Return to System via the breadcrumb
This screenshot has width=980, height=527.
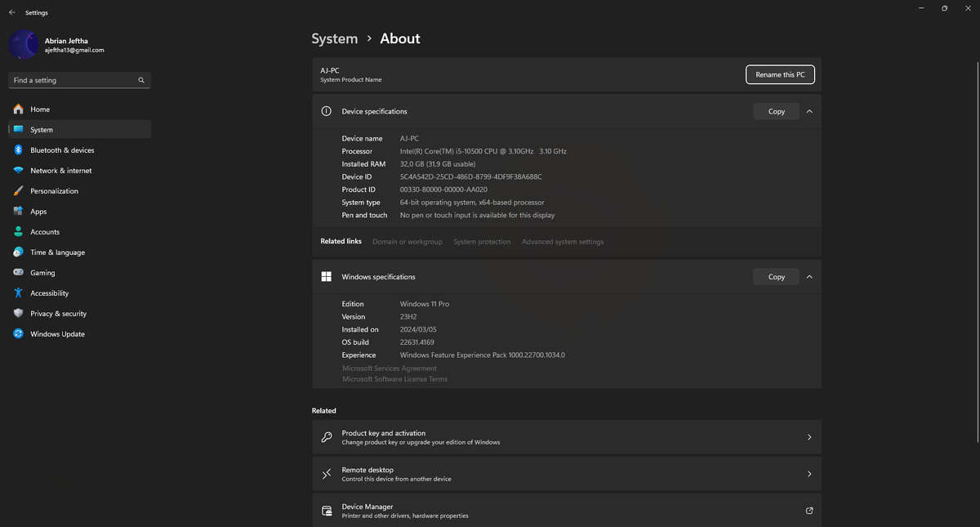pyautogui.click(x=334, y=38)
